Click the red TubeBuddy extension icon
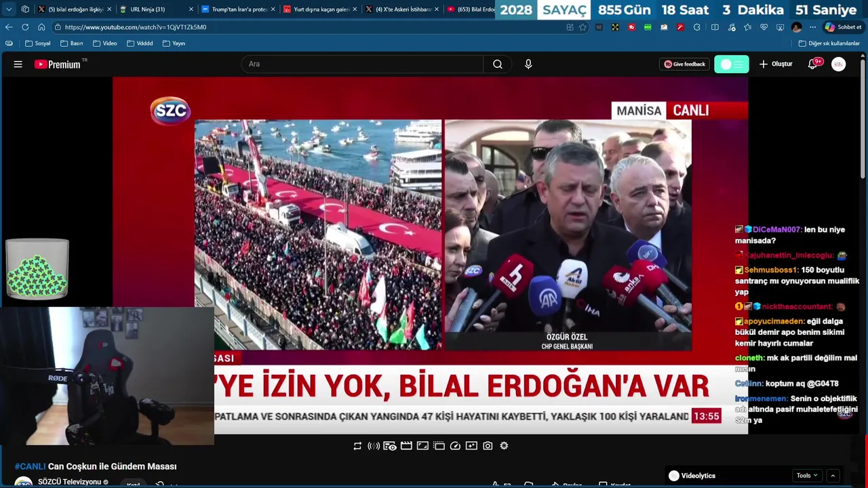The height and width of the screenshot is (488, 868). click(x=631, y=27)
